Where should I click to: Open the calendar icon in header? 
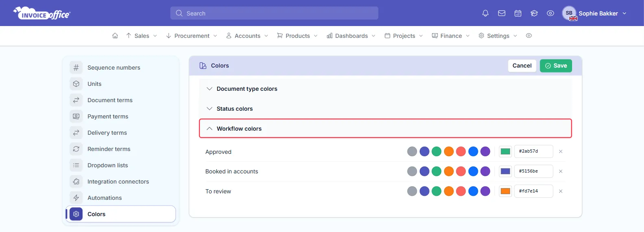518,13
